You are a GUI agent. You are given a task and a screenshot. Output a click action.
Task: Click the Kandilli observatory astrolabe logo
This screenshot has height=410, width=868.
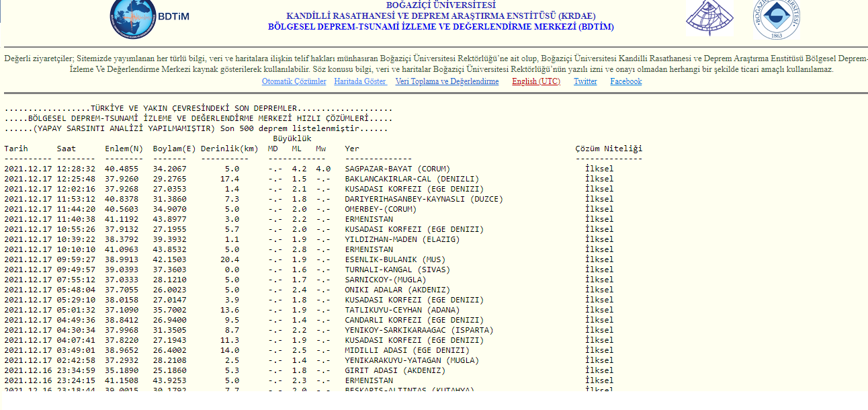coord(709,17)
